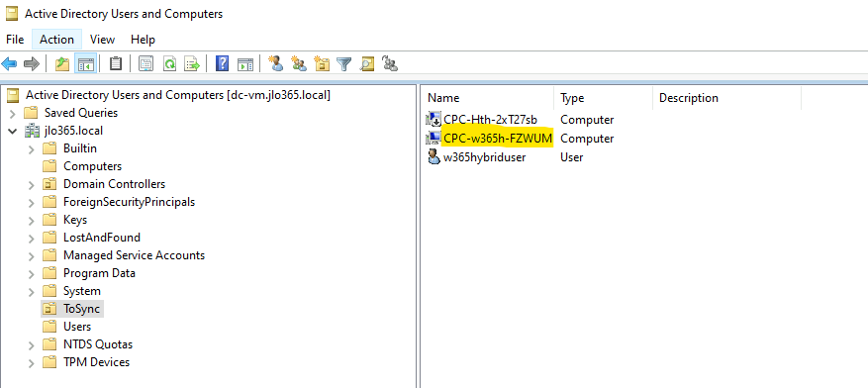Image resolution: width=868 pixels, height=388 pixels.
Task: Expand the Keys container
Action: [x=32, y=221]
